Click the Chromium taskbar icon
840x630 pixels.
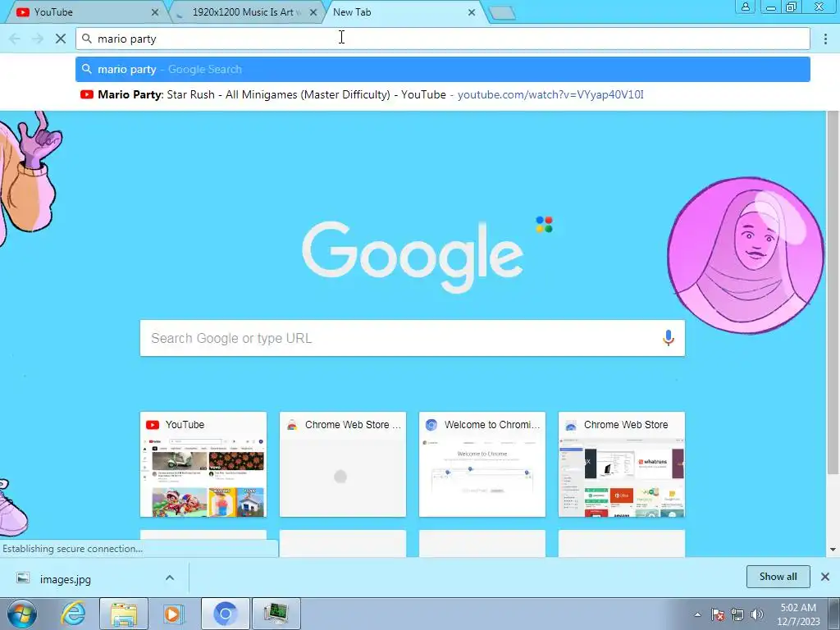[x=225, y=614]
